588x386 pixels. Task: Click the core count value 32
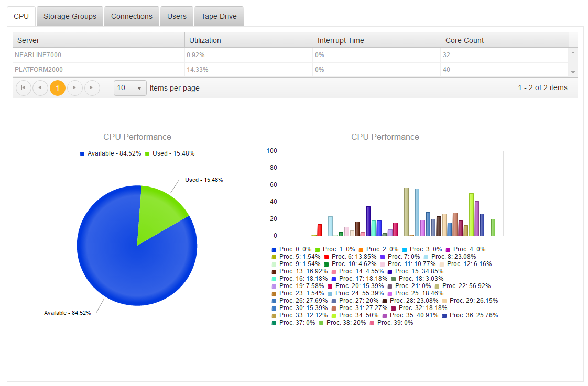click(447, 54)
